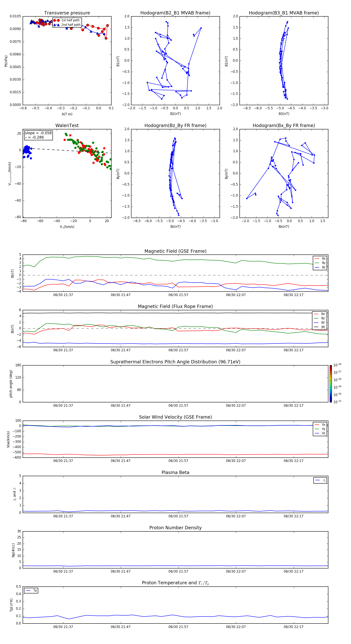Image resolution: width=351 pixels, height=644 pixels.
Task: Click the 'B2(nT)' x-axis label
Action: coord(175,114)
